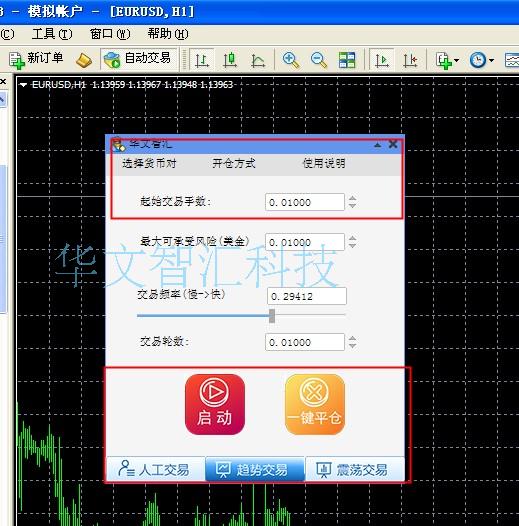Click the New Order (新订单) toolbar icon
The width and height of the screenshot is (519, 526).
click(36, 59)
